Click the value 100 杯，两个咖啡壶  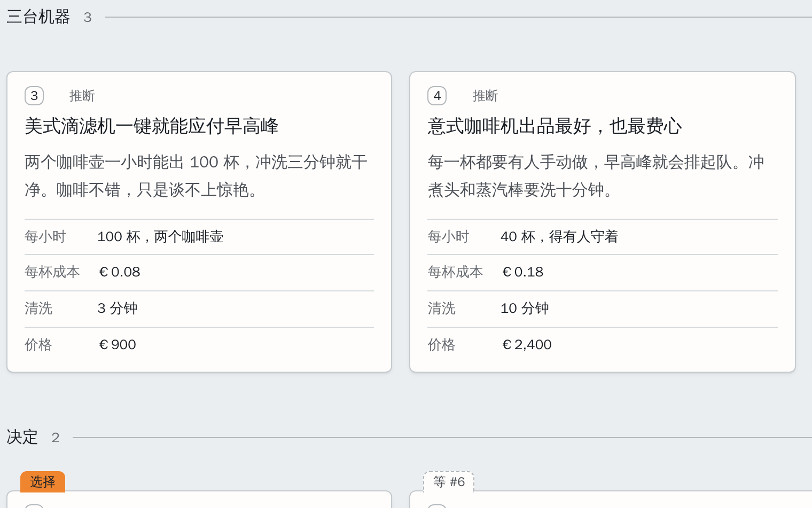point(160,236)
